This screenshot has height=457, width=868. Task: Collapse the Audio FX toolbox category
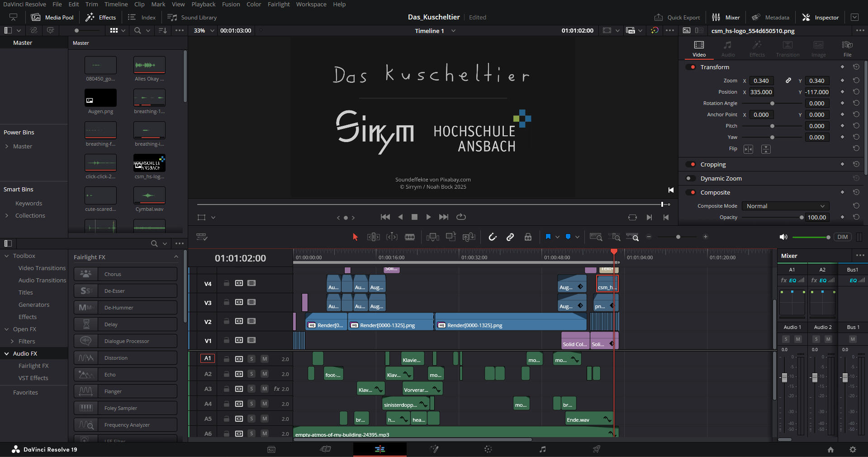(x=7, y=354)
